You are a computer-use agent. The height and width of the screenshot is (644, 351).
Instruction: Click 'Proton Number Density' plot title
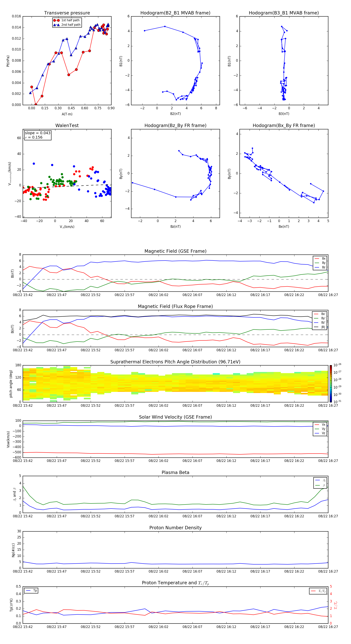(x=175, y=528)
